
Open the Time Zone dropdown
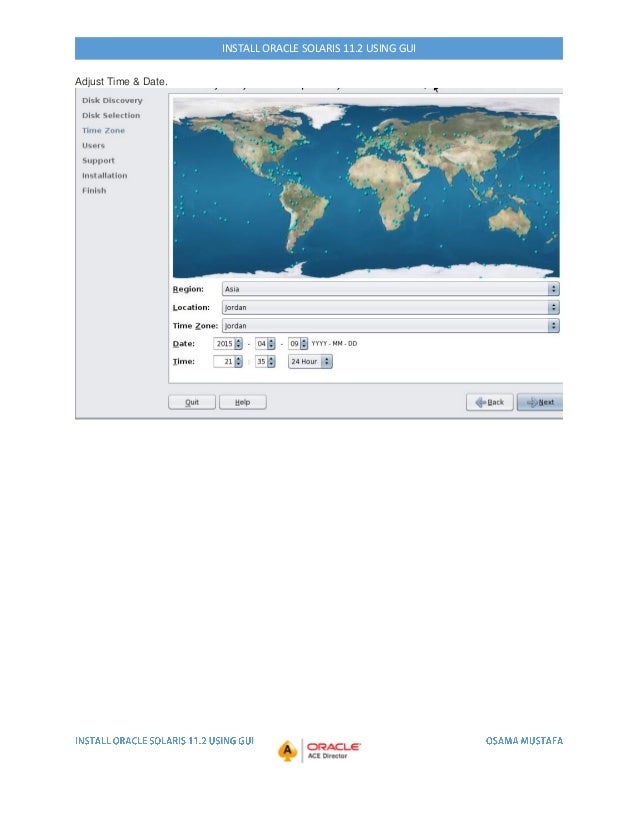tap(390, 326)
